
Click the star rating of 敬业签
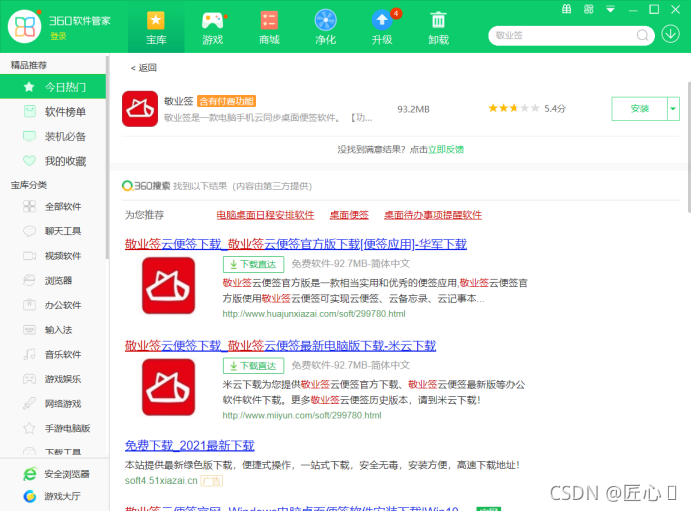[514, 108]
